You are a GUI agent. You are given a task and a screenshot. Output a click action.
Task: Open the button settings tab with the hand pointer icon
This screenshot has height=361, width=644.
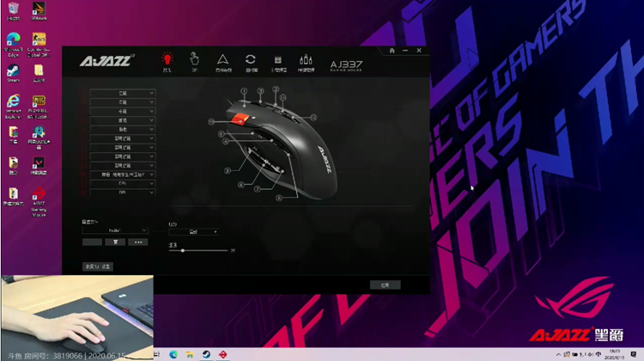194,62
